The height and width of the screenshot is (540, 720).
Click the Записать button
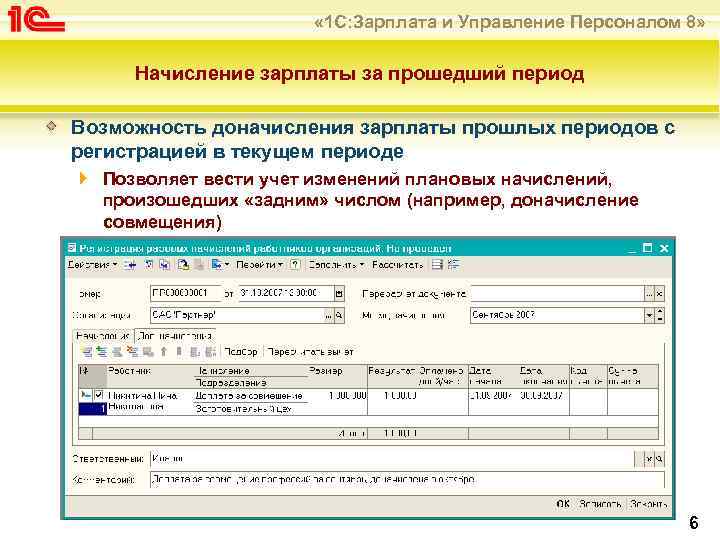[600, 504]
